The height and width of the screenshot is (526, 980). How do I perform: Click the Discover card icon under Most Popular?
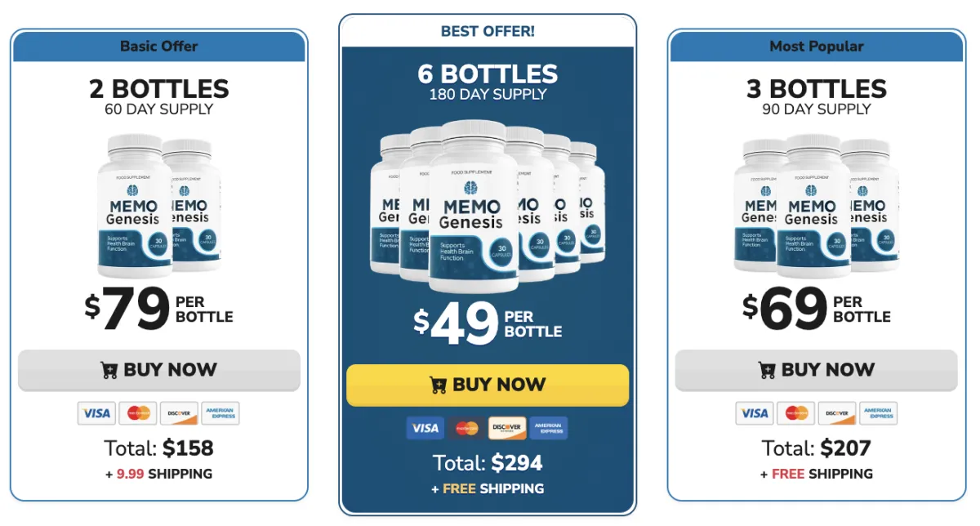(837, 413)
